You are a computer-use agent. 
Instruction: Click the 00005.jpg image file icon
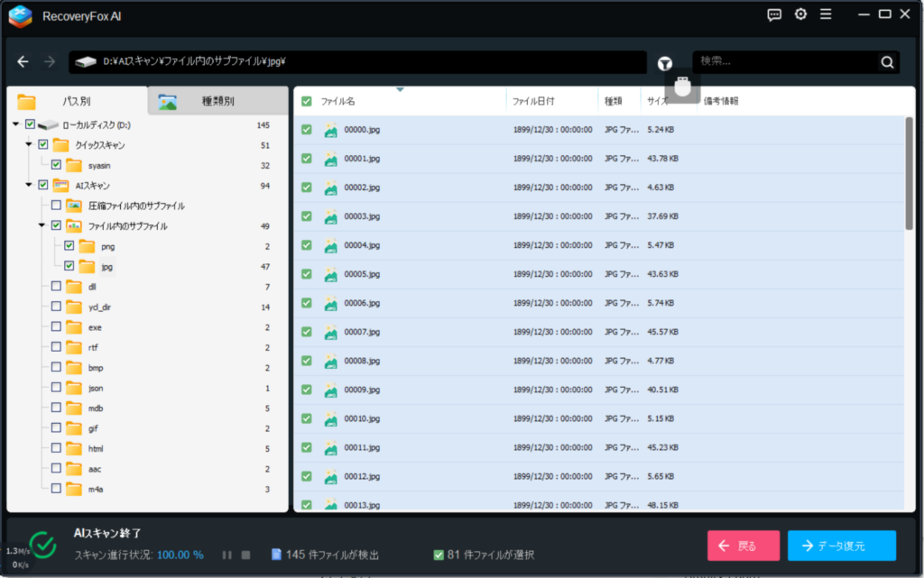(x=331, y=274)
